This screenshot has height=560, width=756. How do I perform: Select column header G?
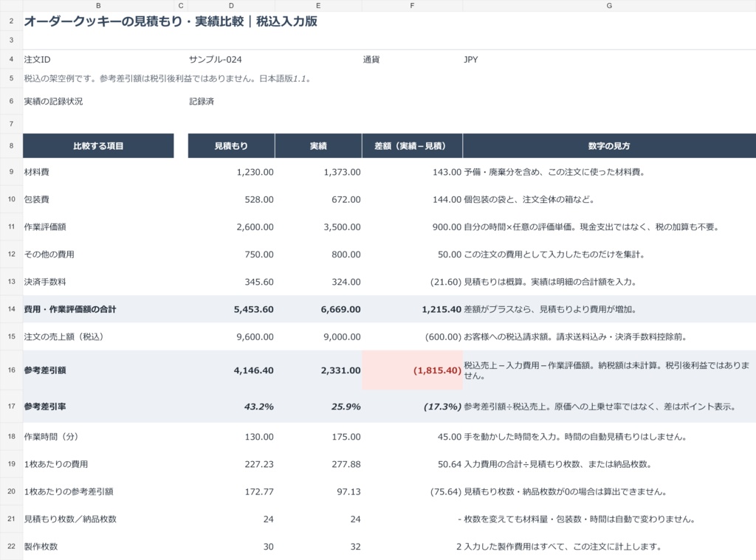point(609,6)
